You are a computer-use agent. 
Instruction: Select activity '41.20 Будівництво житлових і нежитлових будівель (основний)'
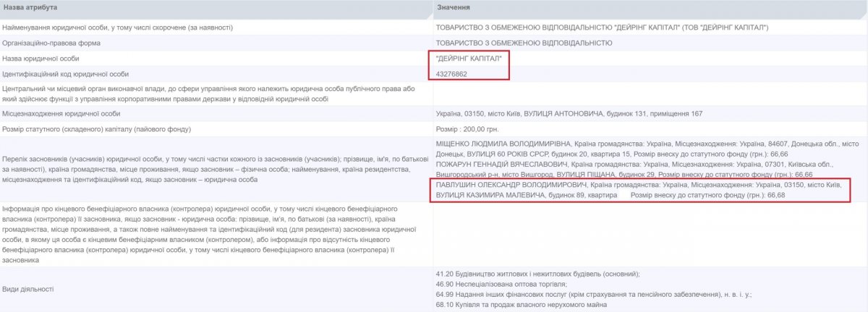(x=538, y=274)
